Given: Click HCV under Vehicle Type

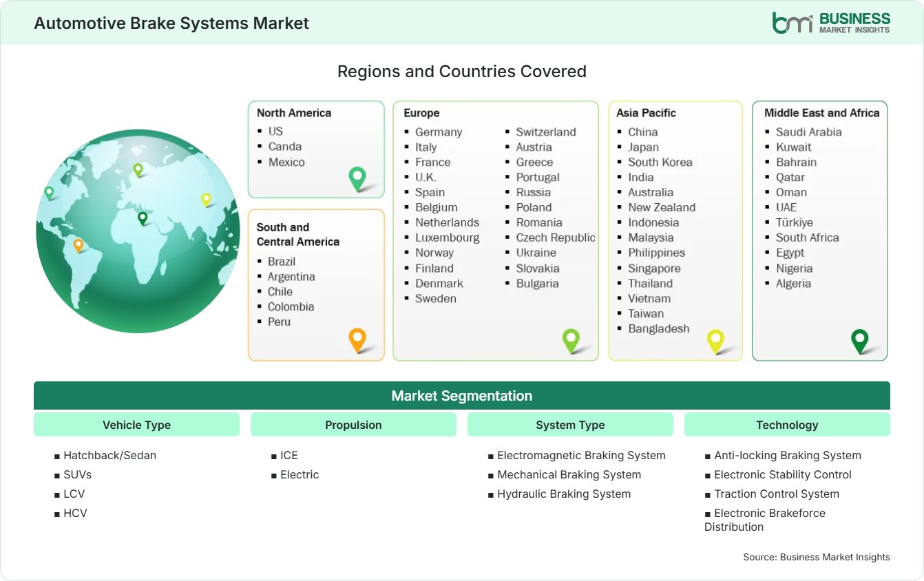Looking at the screenshot, I should click(75, 513).
